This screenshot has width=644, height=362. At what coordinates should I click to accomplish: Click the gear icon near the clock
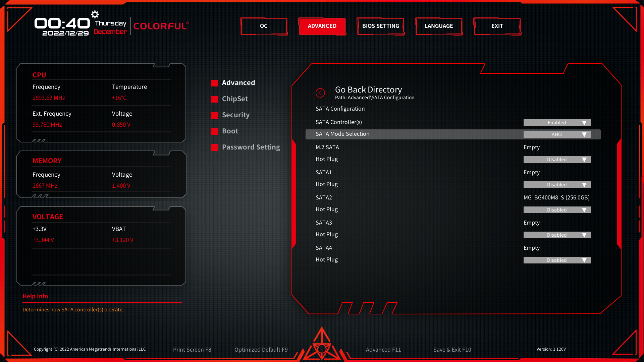(95, 14)
